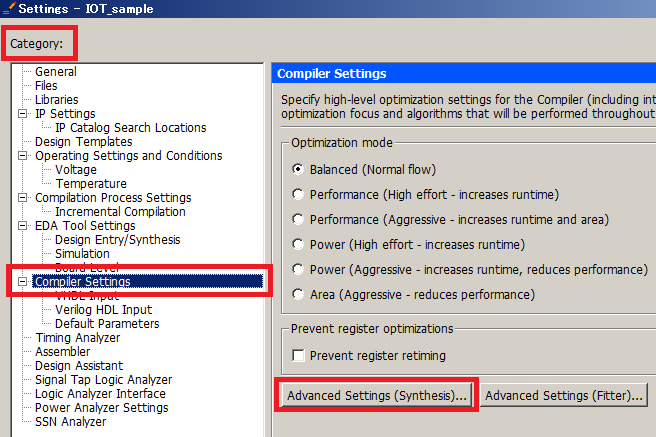
Task: Go to Signal Tap Logic Analyzer settings
Action: [x=103, y=380]
